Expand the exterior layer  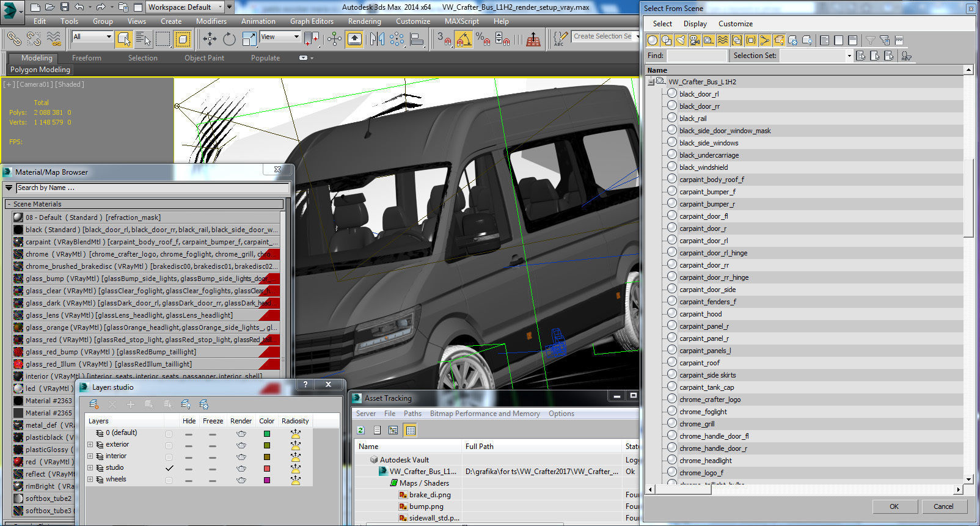point(90,445)
